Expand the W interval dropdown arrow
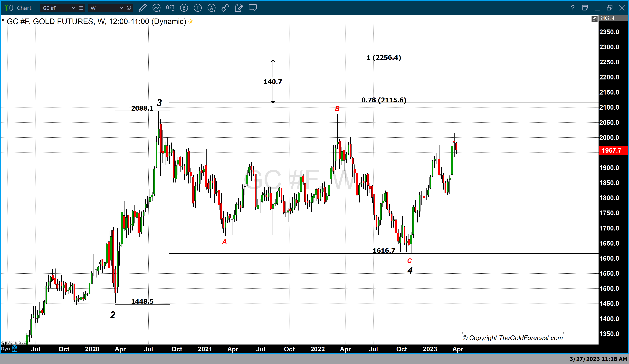 click(x=121, y=8)
